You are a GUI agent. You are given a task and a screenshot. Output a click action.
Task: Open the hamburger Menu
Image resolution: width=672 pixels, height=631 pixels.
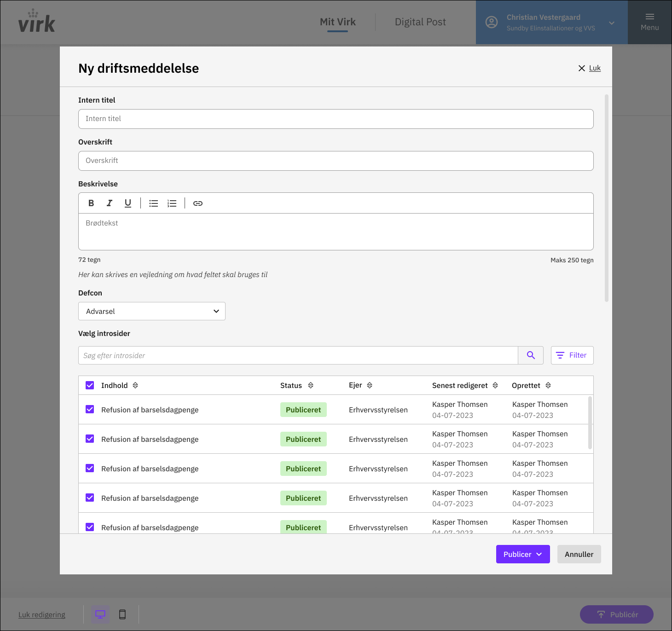coord(650,22)
